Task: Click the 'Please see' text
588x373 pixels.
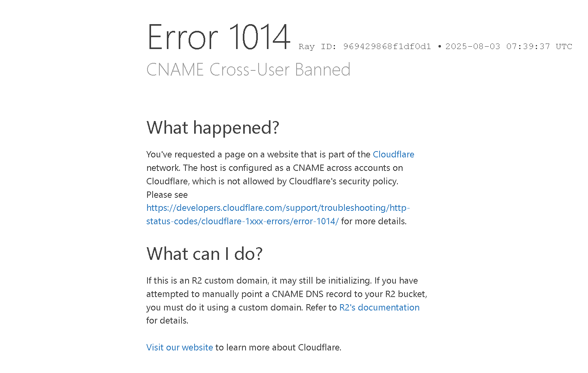Action: pos(167,195)
